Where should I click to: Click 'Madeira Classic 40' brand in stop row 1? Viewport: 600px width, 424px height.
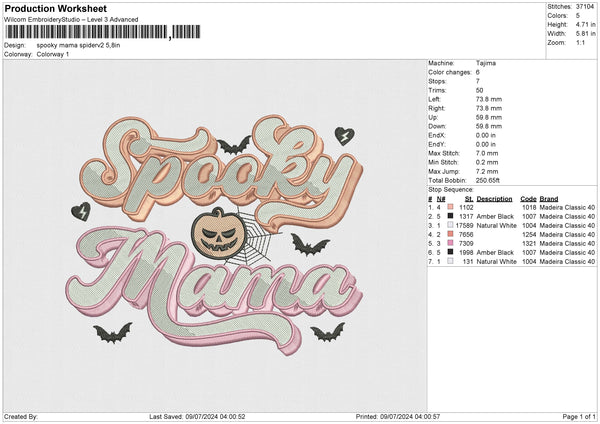click(x=567, y=207)
